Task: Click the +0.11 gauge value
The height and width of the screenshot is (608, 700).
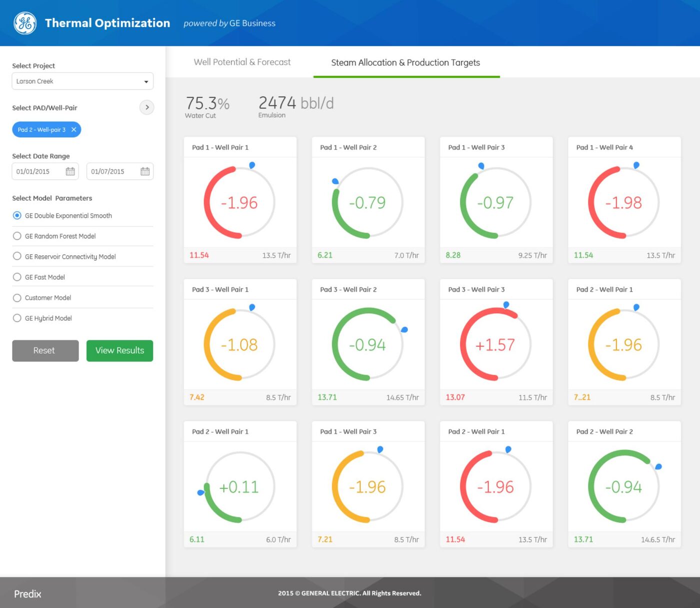Action: tap(239, 487)
